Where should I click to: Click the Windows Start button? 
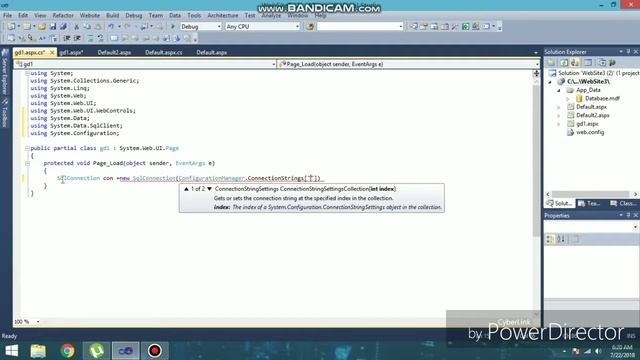[x=12, y=351]
